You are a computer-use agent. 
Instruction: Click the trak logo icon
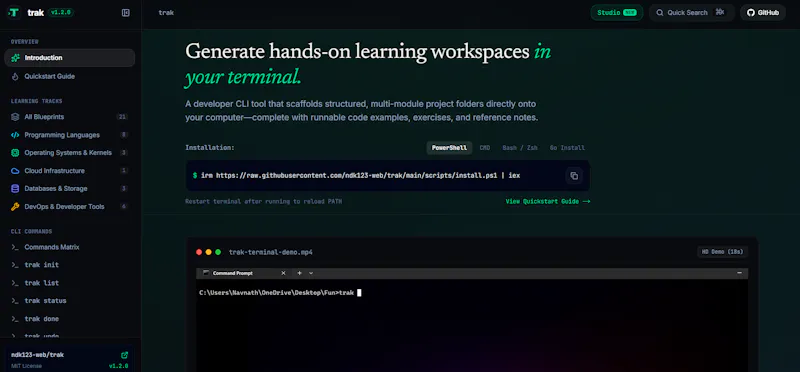(x=14, y=13)
